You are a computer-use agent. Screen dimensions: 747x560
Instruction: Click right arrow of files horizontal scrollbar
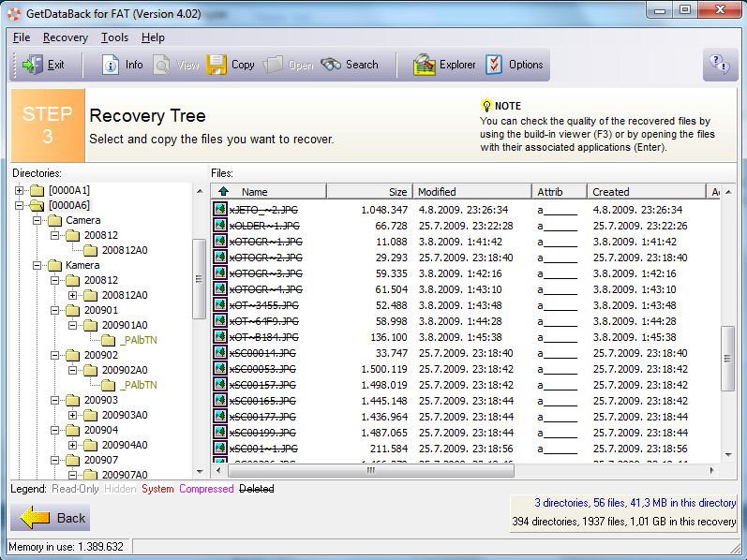[x=711, y=470]
